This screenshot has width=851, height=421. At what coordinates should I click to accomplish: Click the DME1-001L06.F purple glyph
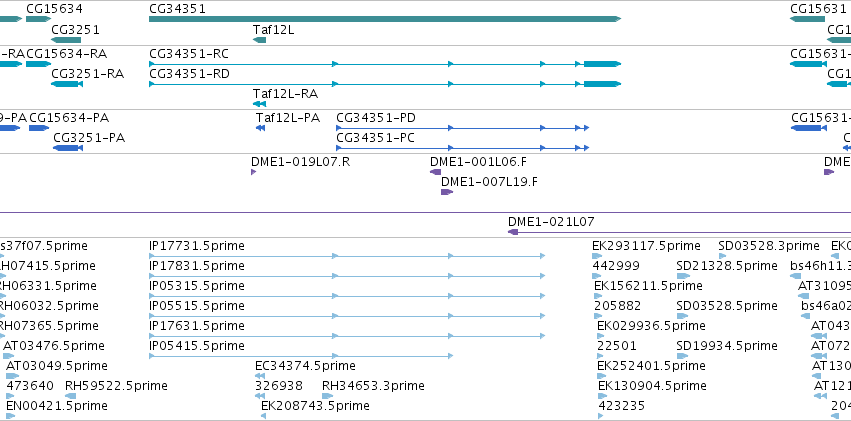(x=435, y=172)
